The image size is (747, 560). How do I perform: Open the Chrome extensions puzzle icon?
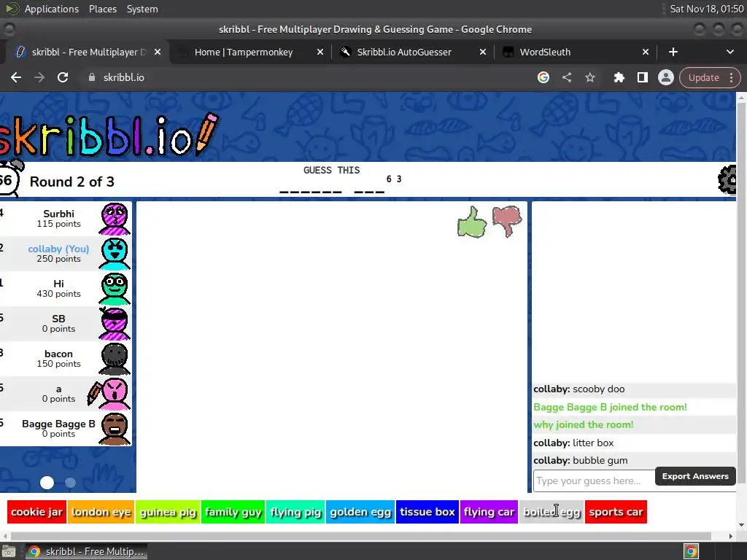619,77
